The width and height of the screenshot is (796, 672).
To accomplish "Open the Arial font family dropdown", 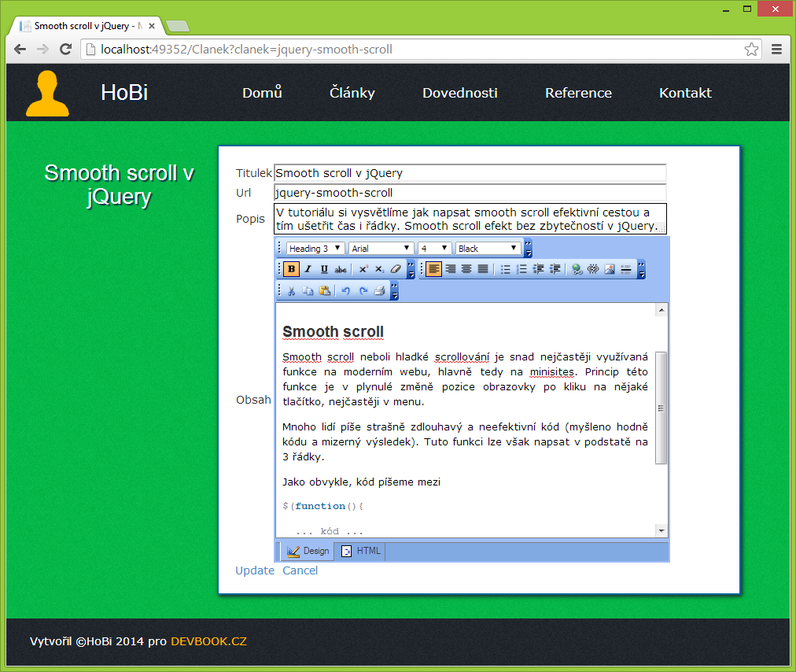I will (381, 247).
